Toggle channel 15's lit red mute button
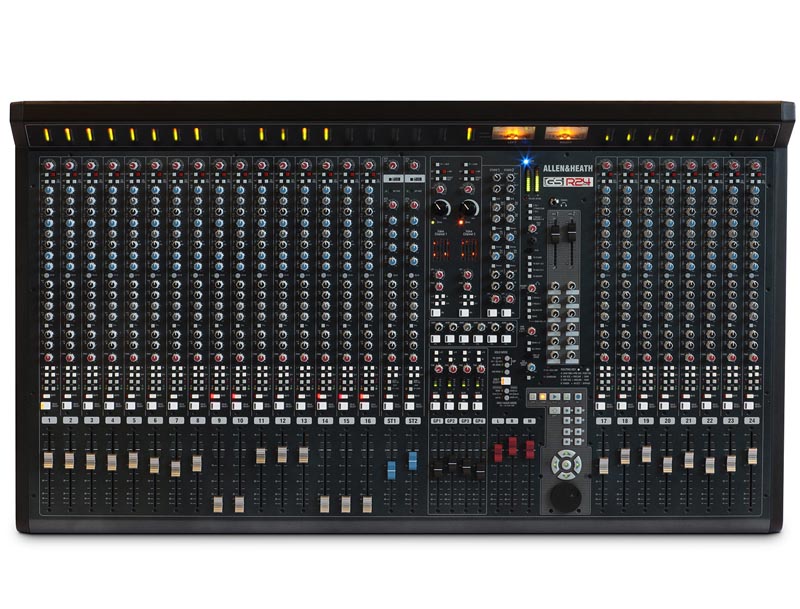 click(342, 396)
